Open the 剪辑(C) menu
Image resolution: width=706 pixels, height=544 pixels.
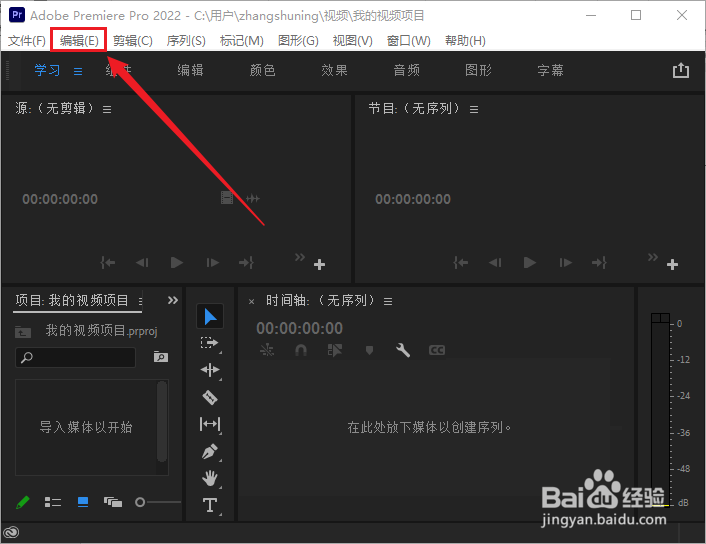(x=132, y=41)
